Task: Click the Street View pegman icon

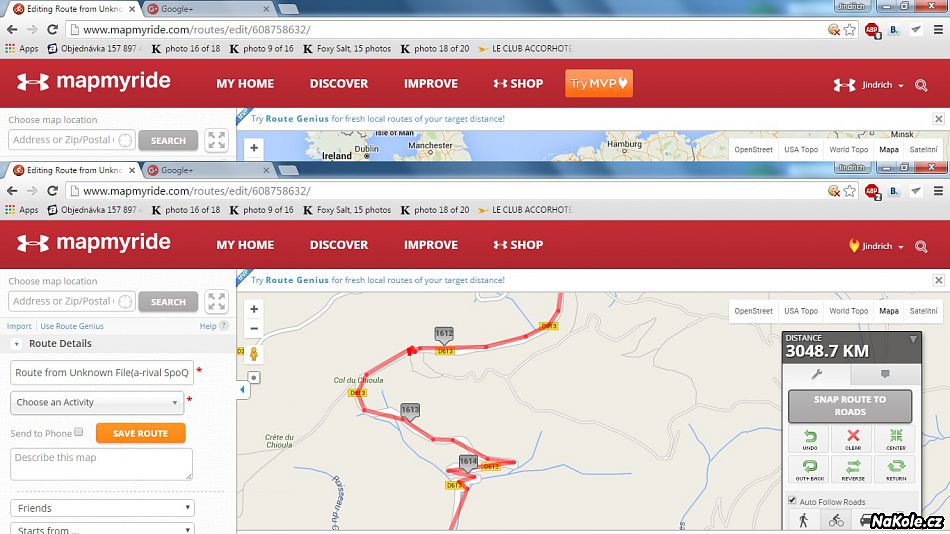Action: pos(254,354)
